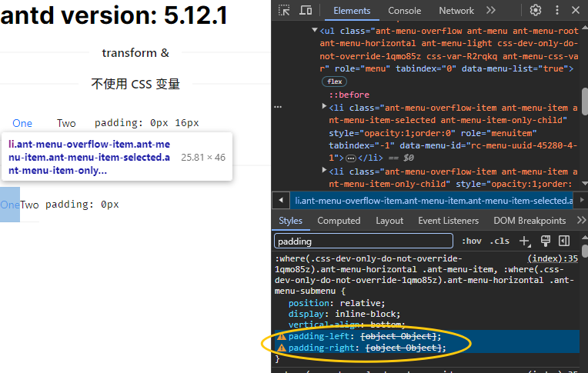Select the padding-left property name
The image size is (588, 373).
[319, 336]
